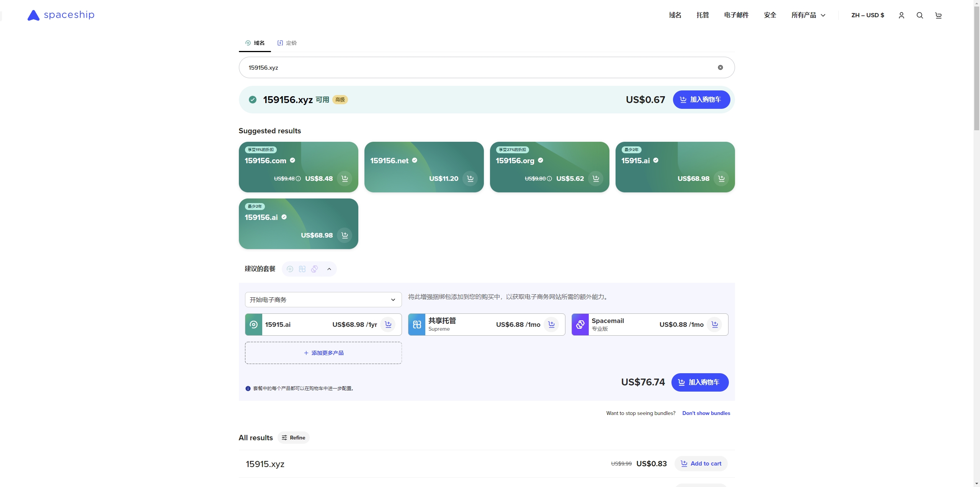Add 159156.com to cart
980x487 pixels.
[x=345, y=179]
